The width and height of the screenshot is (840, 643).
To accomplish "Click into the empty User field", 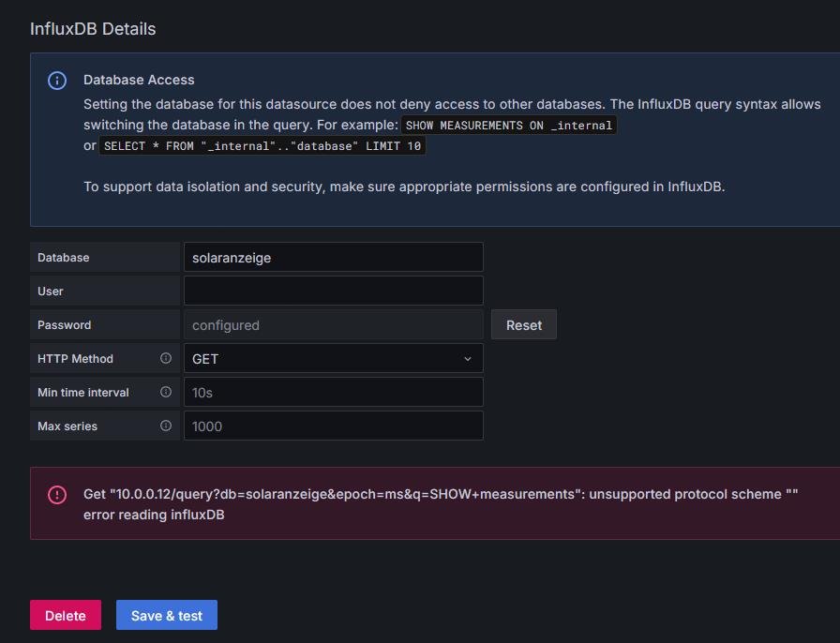I will tap(333, 291).
